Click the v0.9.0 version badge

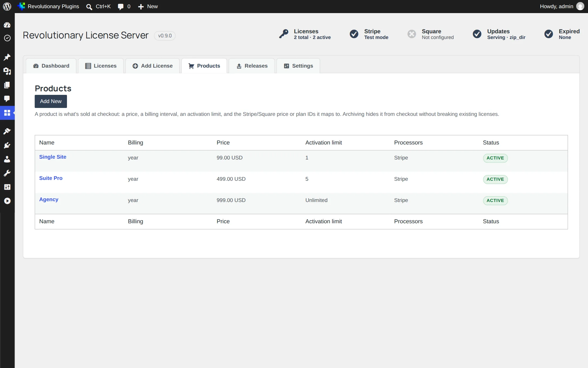pyautogui.click(x=165, y=36)
